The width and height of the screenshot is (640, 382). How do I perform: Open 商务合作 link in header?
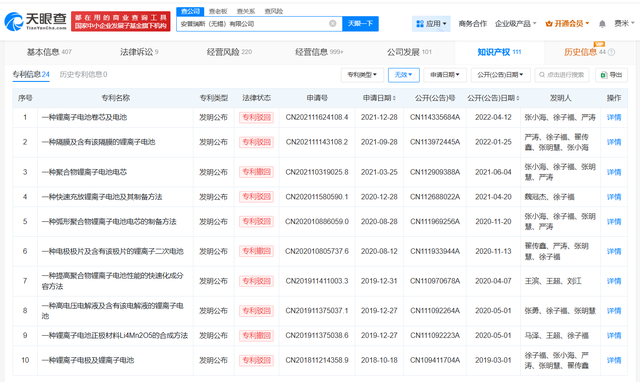click(473, 24)
